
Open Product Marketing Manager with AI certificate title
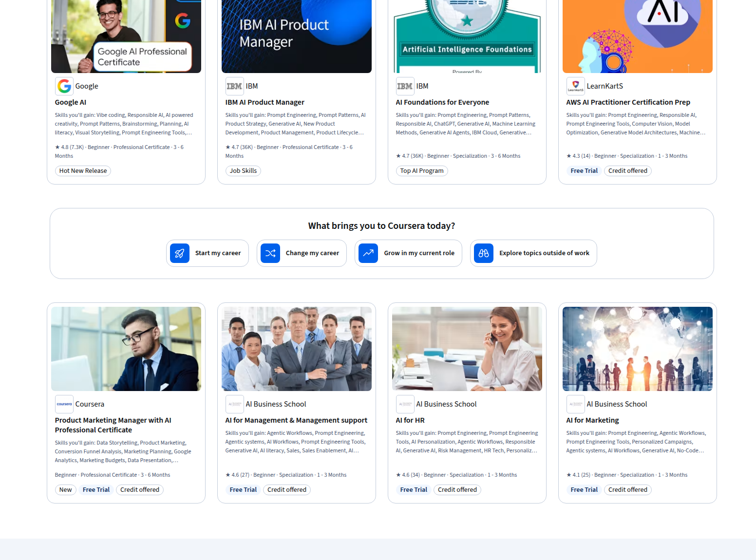113,425
